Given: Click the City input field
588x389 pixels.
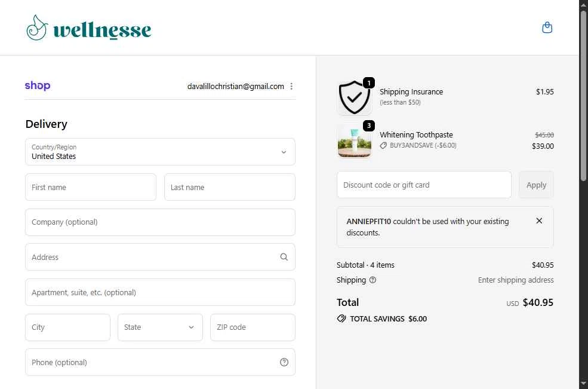Looking at the screenshot, I should point(68,327).
